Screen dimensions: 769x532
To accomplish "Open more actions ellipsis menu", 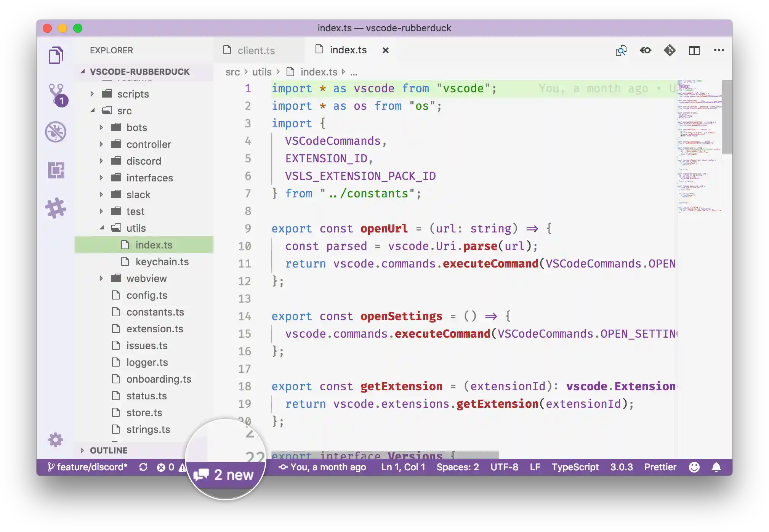I will point(719,50).
